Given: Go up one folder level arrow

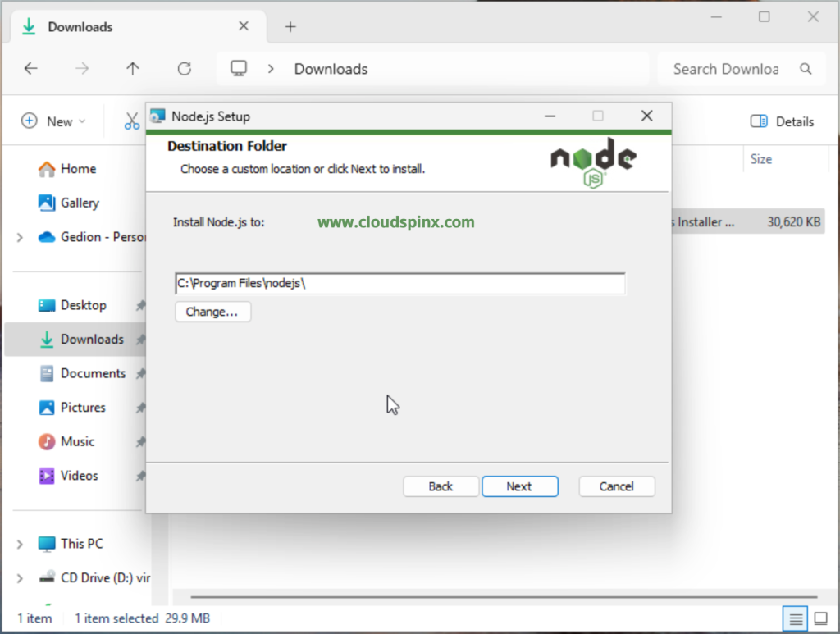Looking at the screenshot, I should tap(133, 69).
